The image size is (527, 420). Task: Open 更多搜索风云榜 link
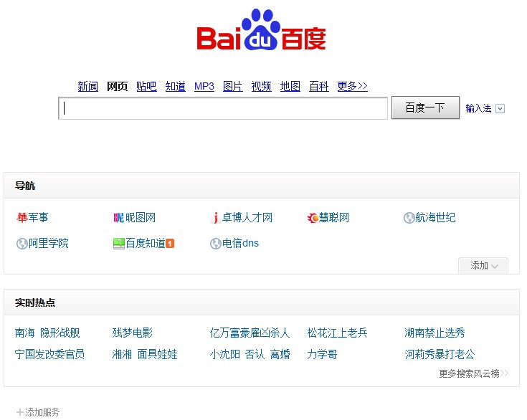pos(469,373)
